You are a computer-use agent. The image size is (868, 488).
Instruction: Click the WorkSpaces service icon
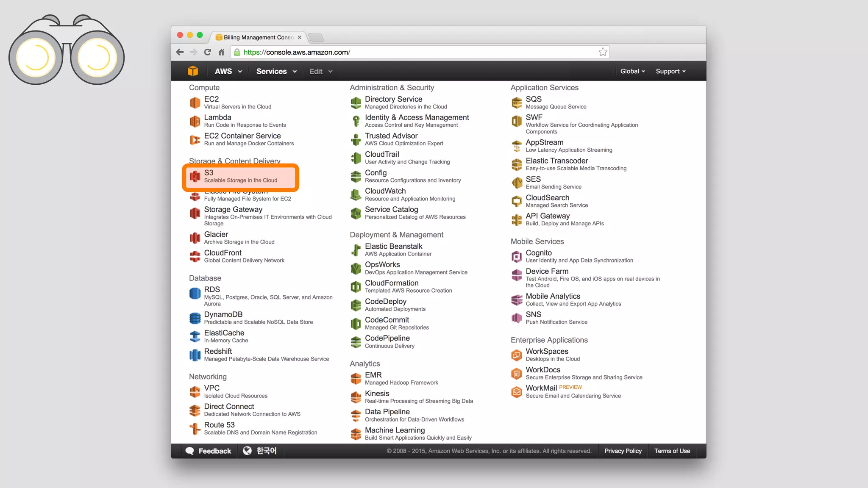(516, 355)
